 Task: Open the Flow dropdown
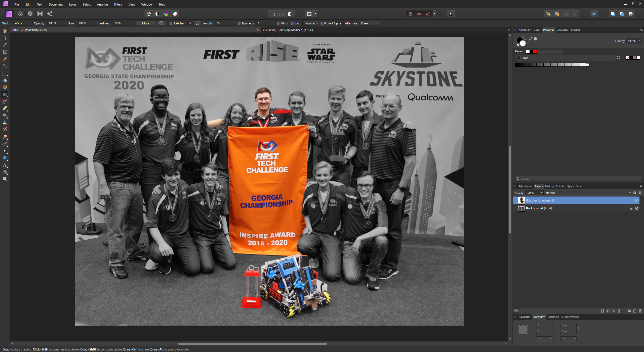point(94,23)
